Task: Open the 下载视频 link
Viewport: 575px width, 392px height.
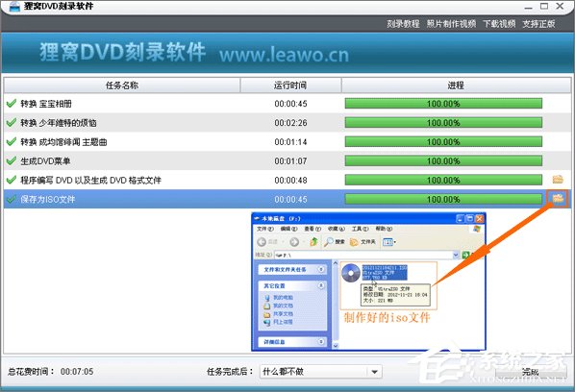Action: (x=499, y=24)
